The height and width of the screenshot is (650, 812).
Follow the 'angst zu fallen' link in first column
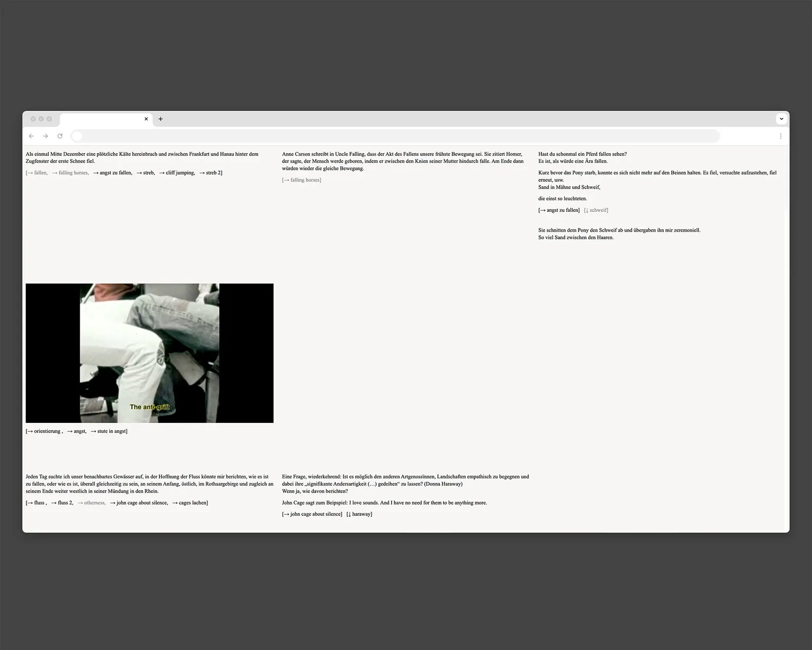pyautogui.click(x=115, y=173)
